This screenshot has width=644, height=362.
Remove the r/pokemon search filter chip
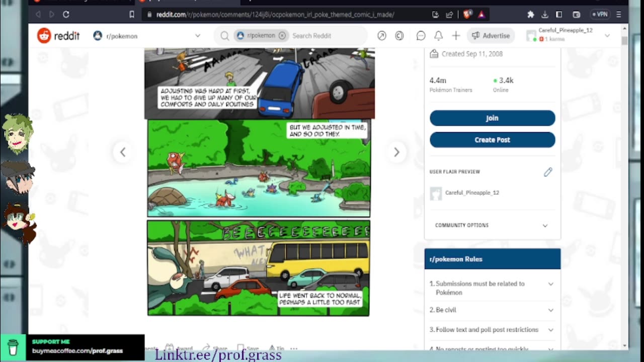pos(282,36)
